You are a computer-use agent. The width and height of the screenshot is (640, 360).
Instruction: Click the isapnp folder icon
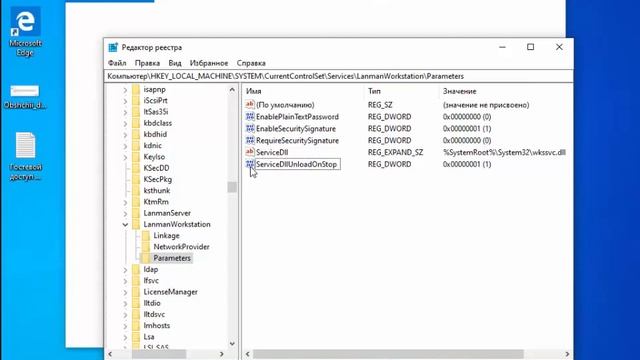(136, 89)
